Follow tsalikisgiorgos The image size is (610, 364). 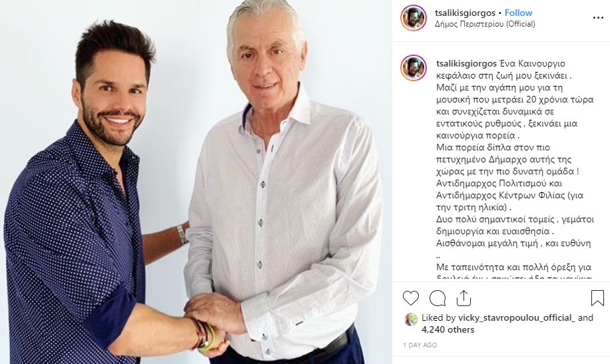pos(518,13)
